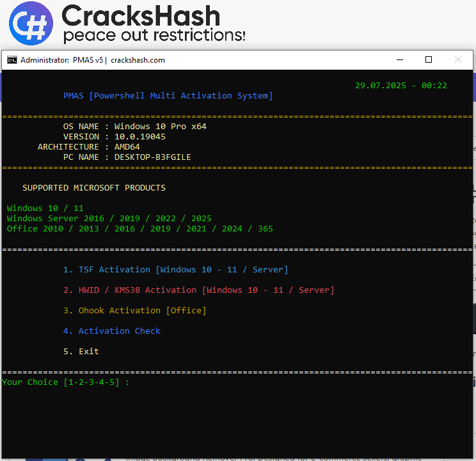This screenshot has height=461, width=476.
Task: Click the 'Windows Server 2016 / 2019 / 2022 / 2025' line
Action: pos(109,219)
